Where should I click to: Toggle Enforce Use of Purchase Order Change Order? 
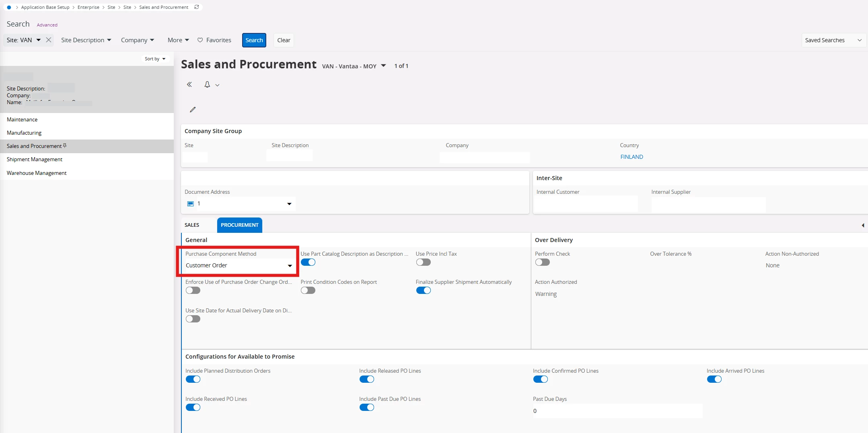coord(193,290)
